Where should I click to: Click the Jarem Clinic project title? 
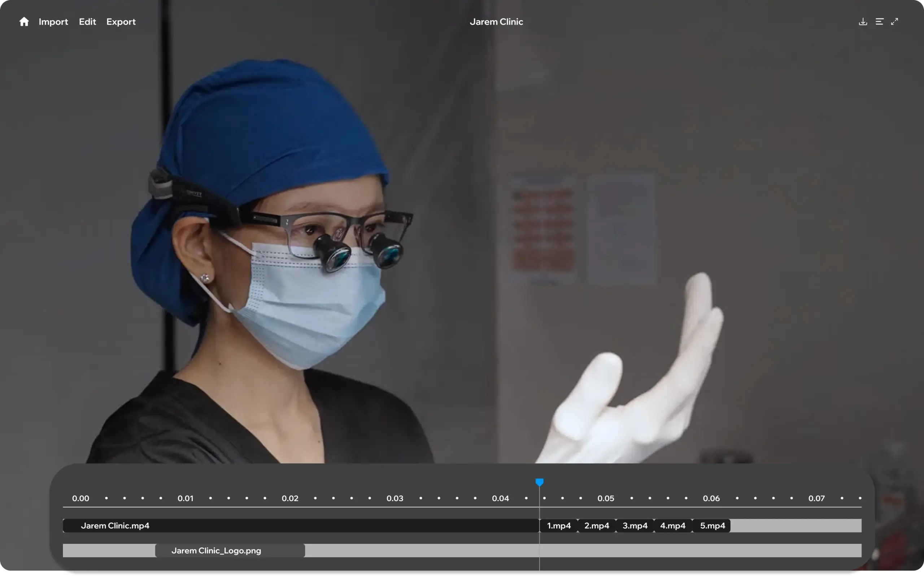point(496,22)
